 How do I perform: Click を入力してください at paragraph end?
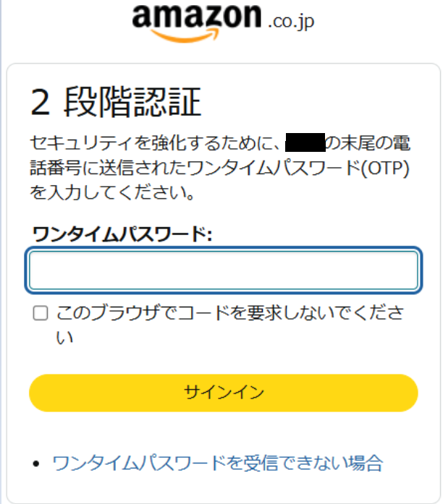point(113,192)
